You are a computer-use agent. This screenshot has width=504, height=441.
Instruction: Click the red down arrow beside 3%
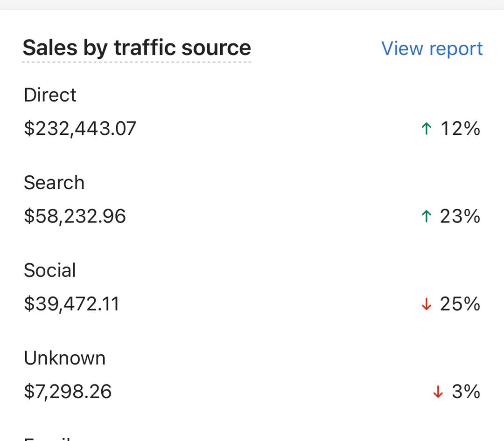tap(438, 392)
